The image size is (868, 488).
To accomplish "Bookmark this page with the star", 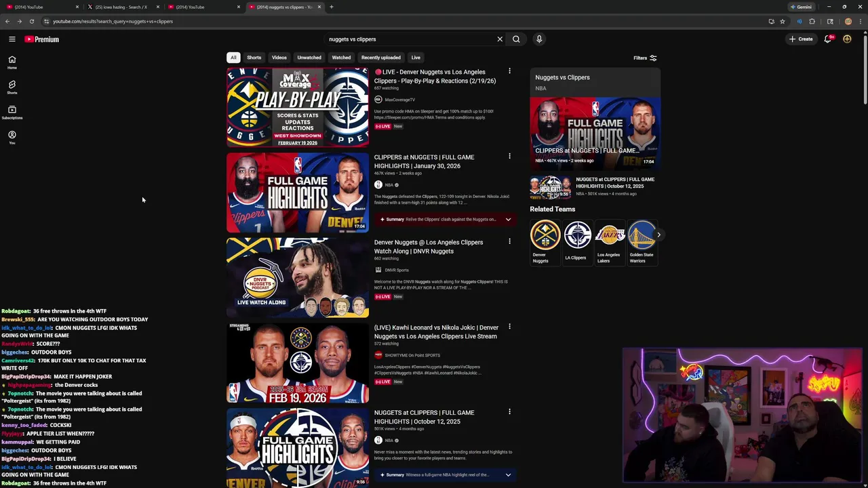I will click(x=783, y=21).
